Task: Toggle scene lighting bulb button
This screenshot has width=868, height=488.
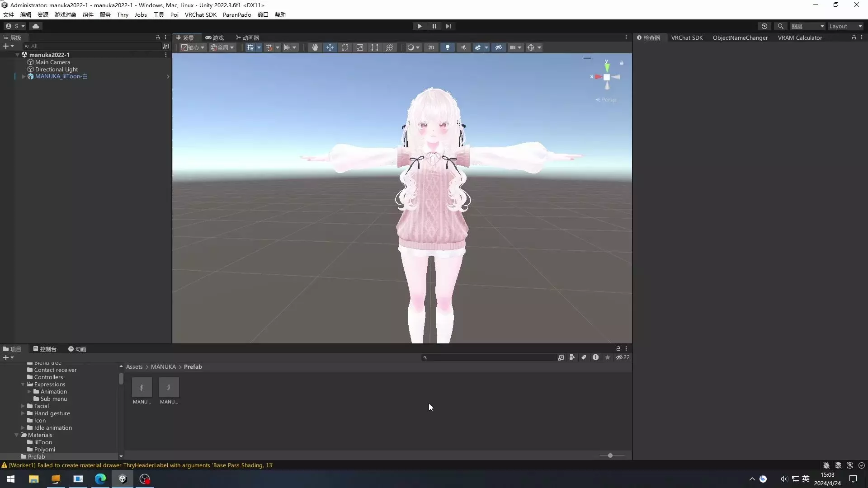Action: tap(448, 47)
